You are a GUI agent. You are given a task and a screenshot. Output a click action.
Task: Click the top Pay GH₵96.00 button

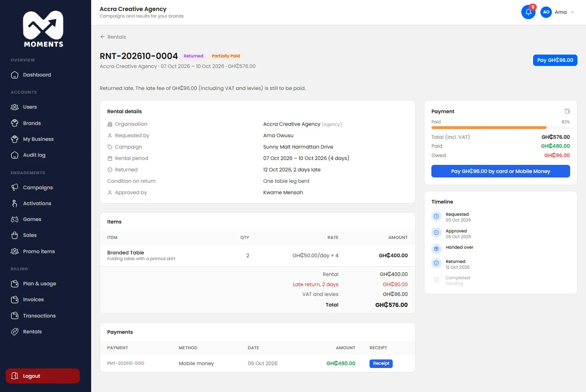pyautogui.click(x=555, y=60)
